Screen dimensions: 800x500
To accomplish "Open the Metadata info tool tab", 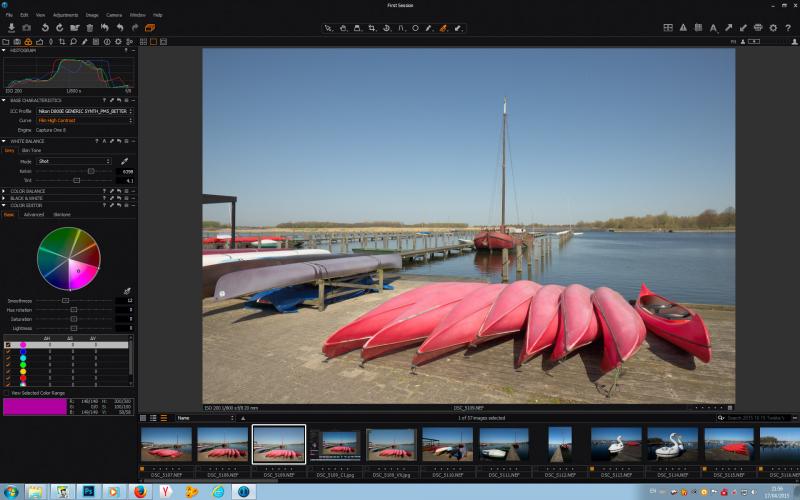I will [x=107, y=42].
